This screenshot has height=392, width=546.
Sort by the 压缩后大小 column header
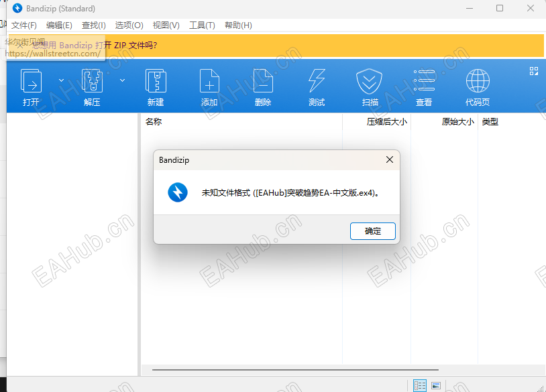tap(386, 122)
